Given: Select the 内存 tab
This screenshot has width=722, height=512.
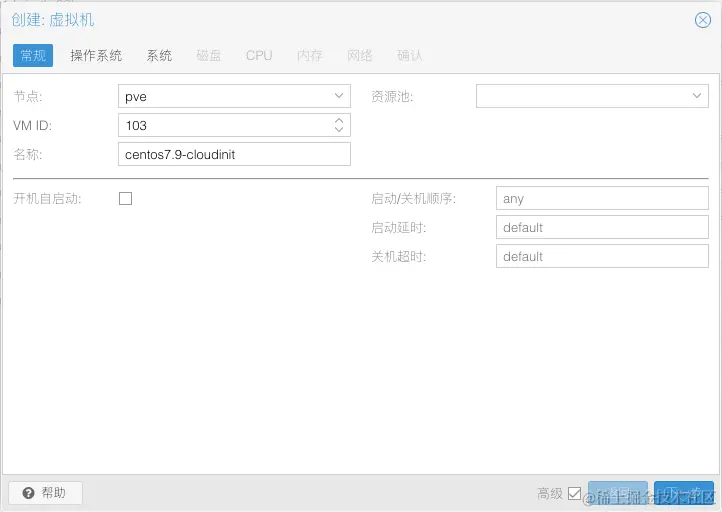Looking at the screenshot, I should (x=309, y=56).
